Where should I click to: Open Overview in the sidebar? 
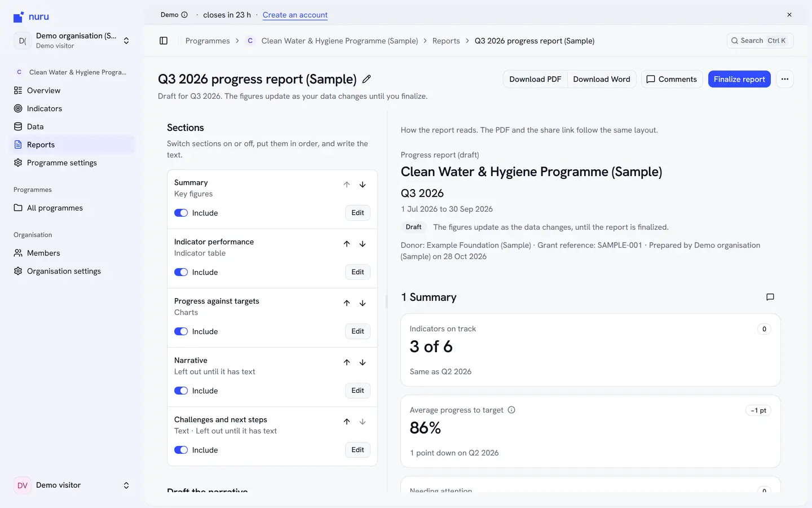pos(72,90)
